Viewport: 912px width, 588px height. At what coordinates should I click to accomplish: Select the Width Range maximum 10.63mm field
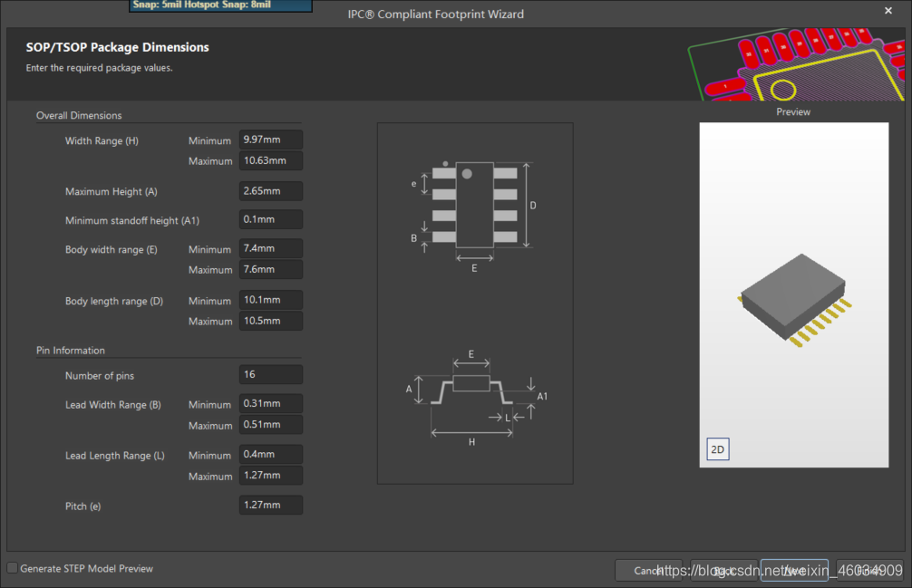tap(270, 160)
